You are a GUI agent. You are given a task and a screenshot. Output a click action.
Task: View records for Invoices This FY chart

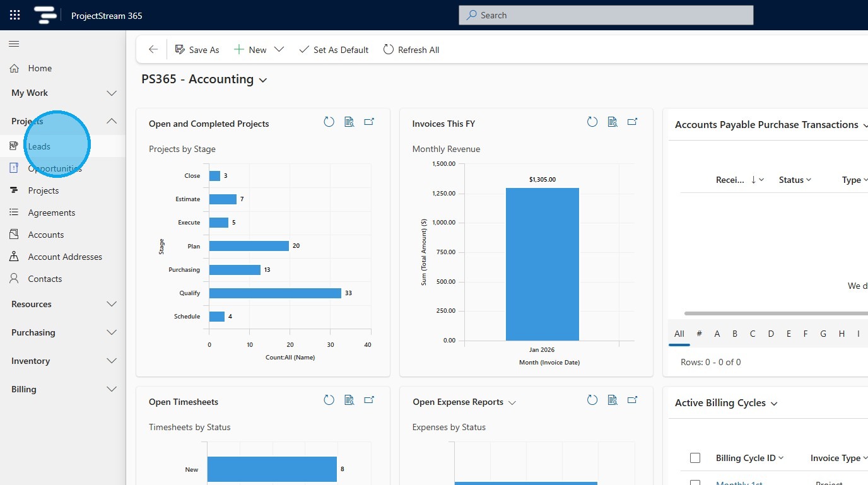coord(612,122)
